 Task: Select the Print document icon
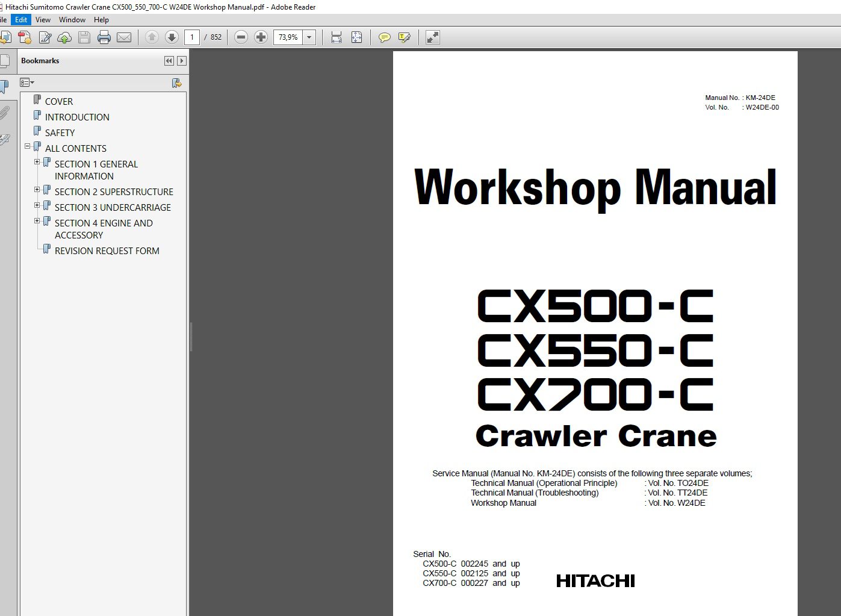pos(104,37)
